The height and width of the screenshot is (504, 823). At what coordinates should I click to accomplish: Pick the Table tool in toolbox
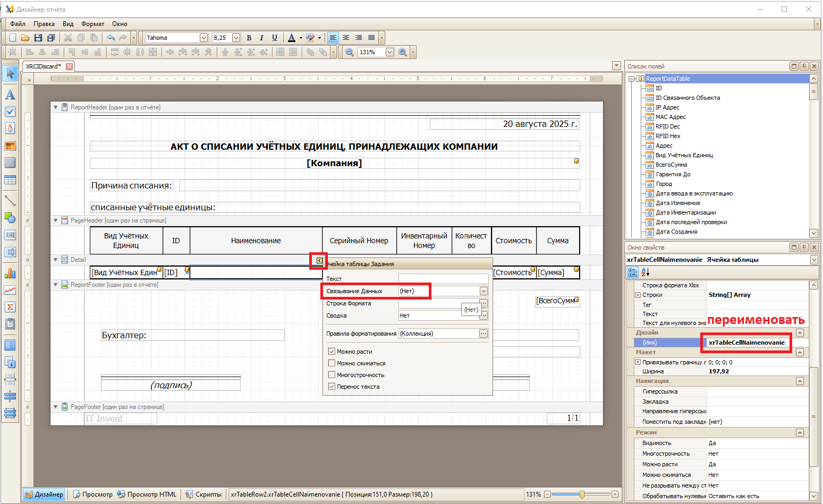[x=10, y=180]
